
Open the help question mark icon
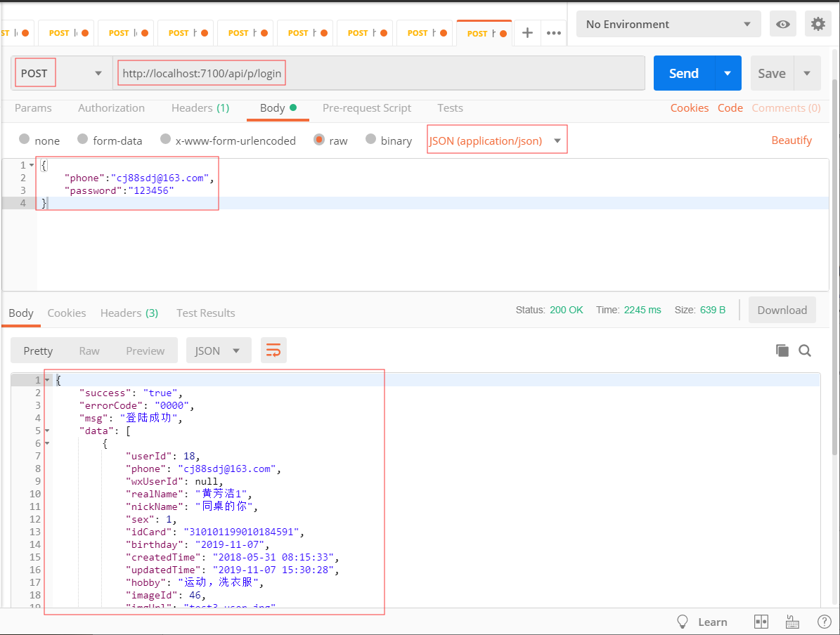824,622
